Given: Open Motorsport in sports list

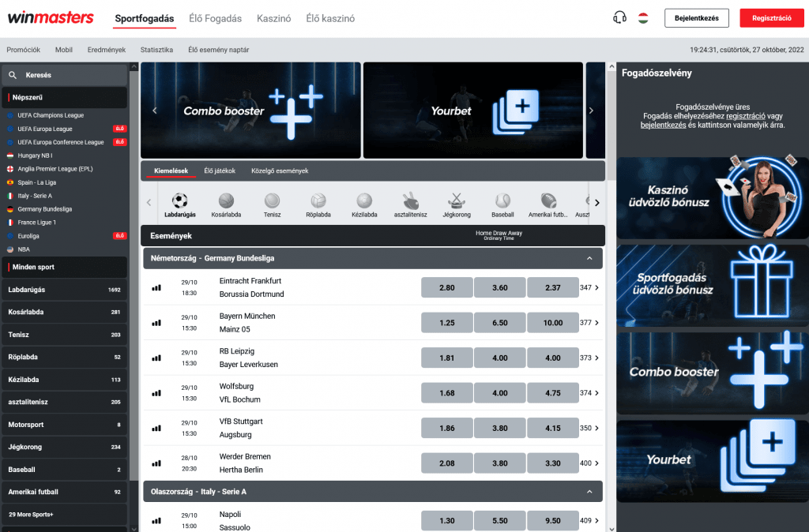Looking at the screenshot, I should click(x=65, y=425).
